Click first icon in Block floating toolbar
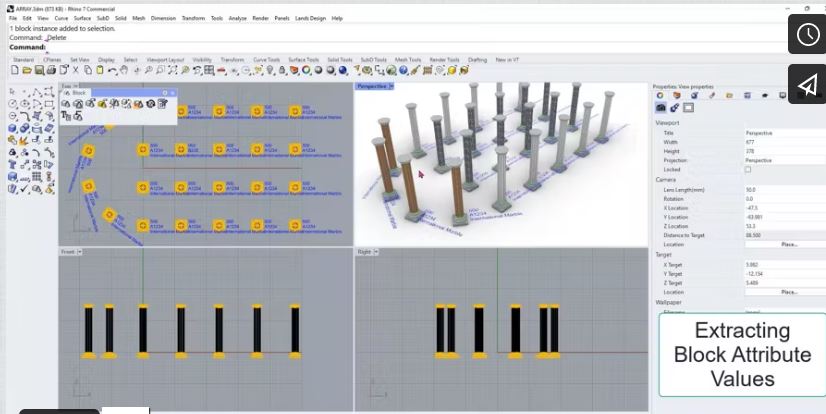Viewport: 826px width, 414px height. (x=66, y=104)
